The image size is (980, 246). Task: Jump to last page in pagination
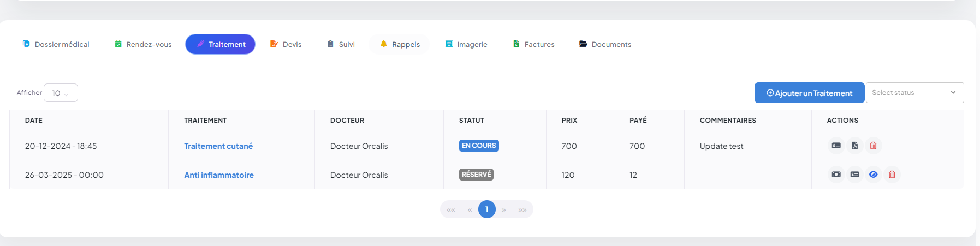522,209
